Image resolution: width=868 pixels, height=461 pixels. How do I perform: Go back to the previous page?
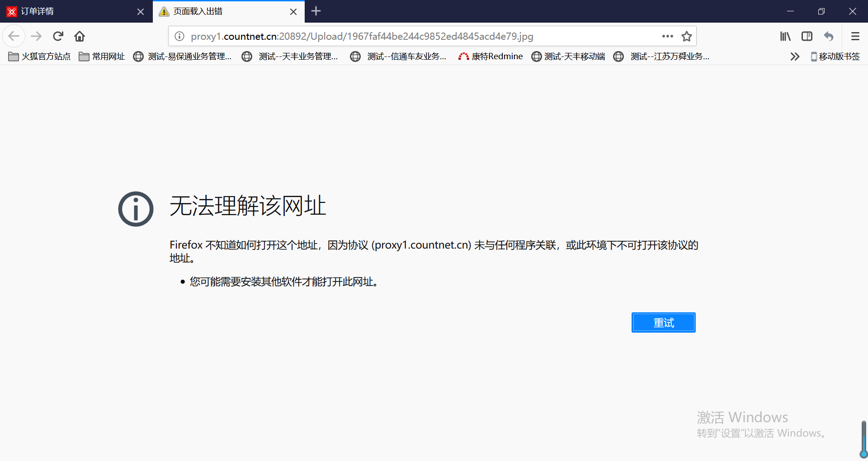coord(14,36)
